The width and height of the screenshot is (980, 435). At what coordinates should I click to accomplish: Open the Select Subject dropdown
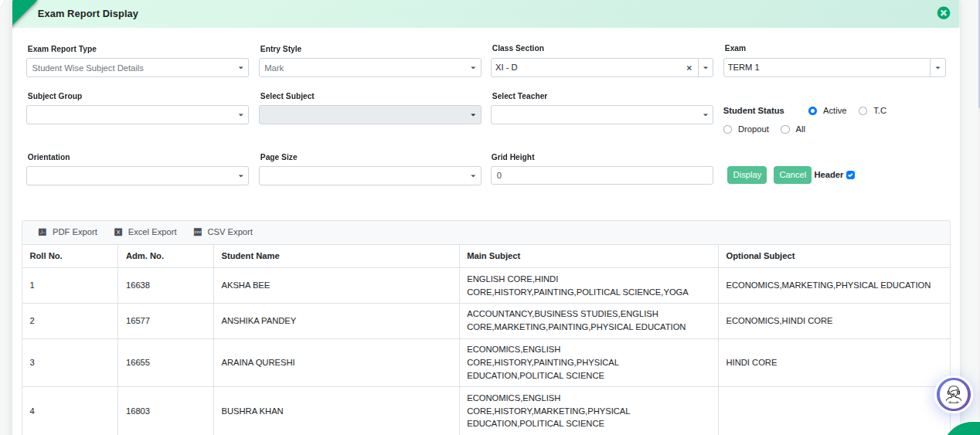pyautogui.click(x=370, y=115)
